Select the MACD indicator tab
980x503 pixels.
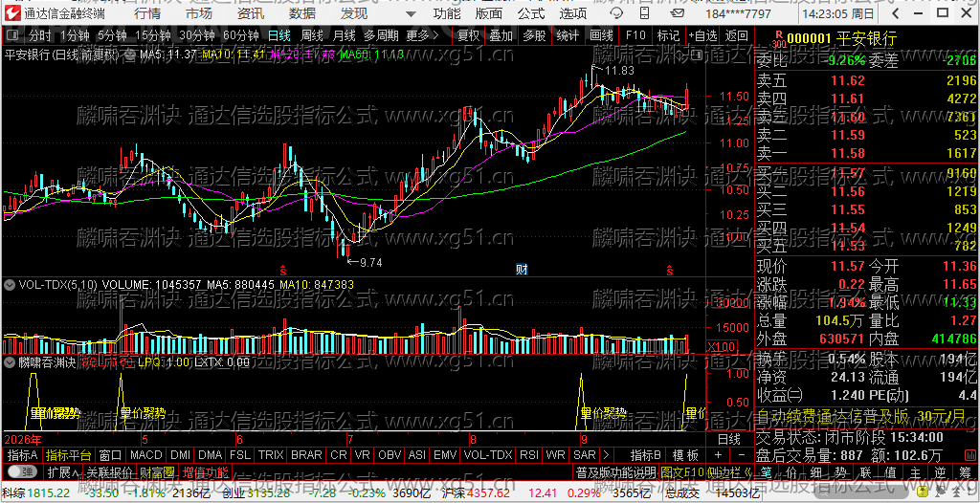tap(145, 454)
